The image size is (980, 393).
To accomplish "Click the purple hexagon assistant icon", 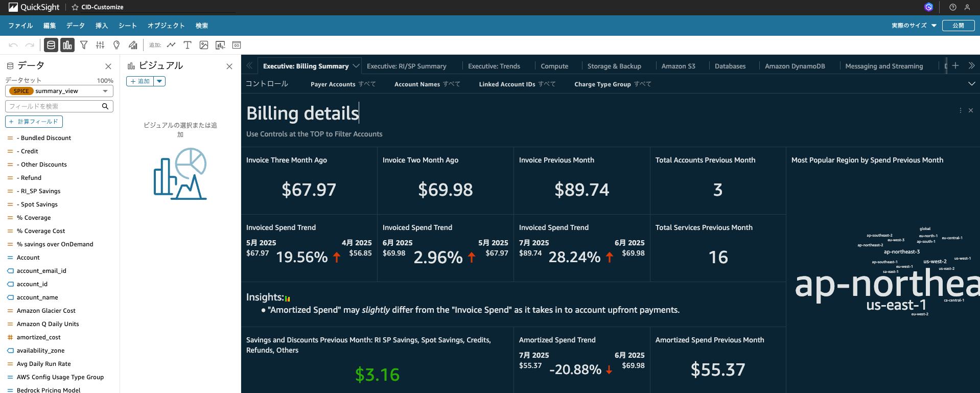I will pyautogui.click(x=929, y=7).
